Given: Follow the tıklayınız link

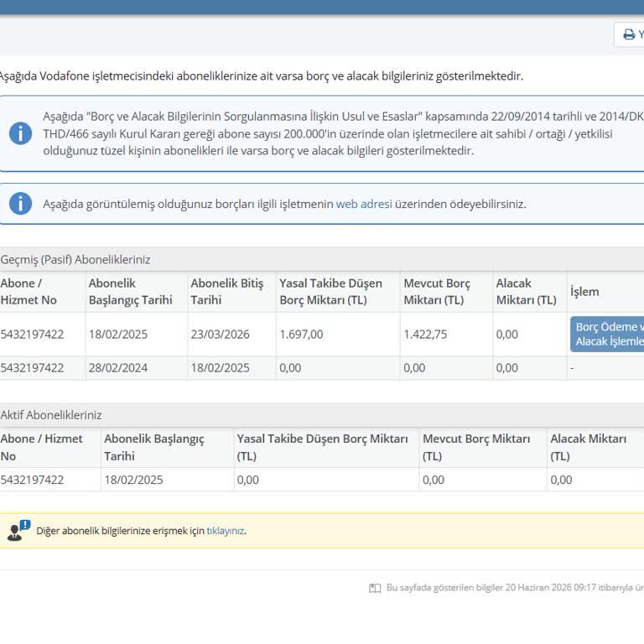Looking at the screenshot, I should point(226,531).
